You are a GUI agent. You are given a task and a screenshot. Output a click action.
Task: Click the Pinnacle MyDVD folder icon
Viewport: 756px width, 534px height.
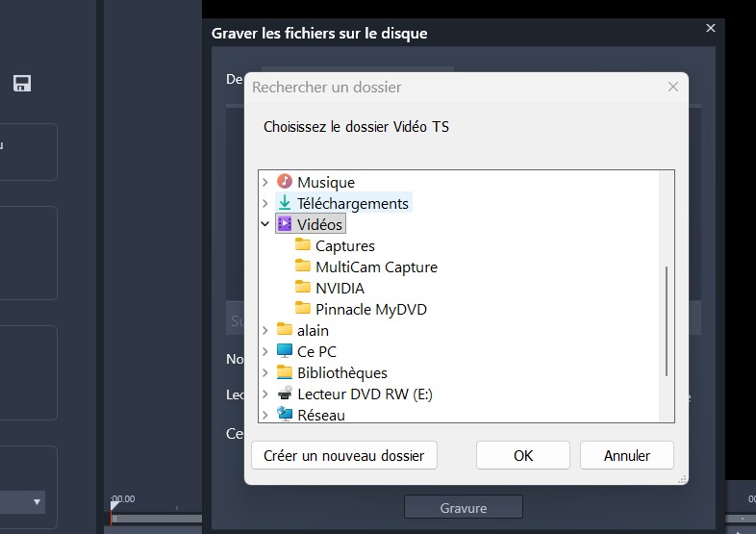tap(303, 308)
